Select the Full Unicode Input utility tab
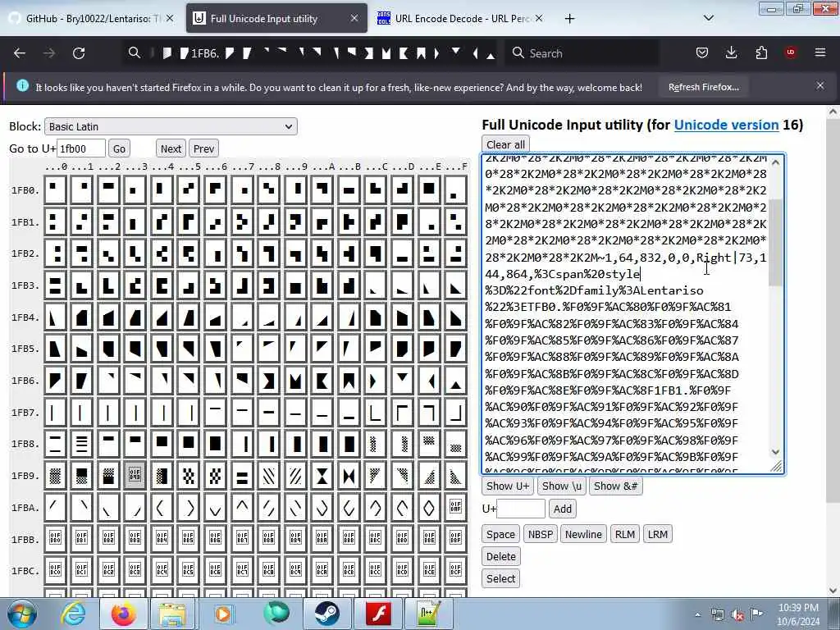This screenshot has height=630, width=840. [x=276, y=18]
